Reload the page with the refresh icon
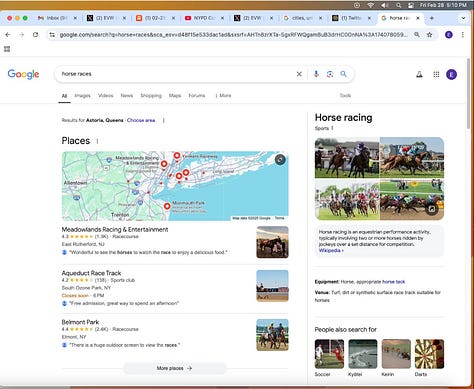 35,35
